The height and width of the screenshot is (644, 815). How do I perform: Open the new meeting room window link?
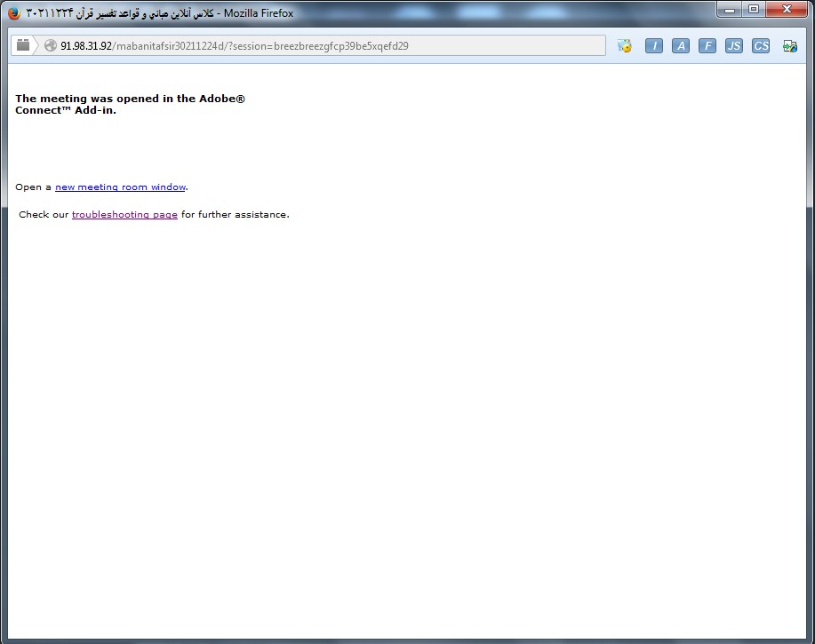121,187
